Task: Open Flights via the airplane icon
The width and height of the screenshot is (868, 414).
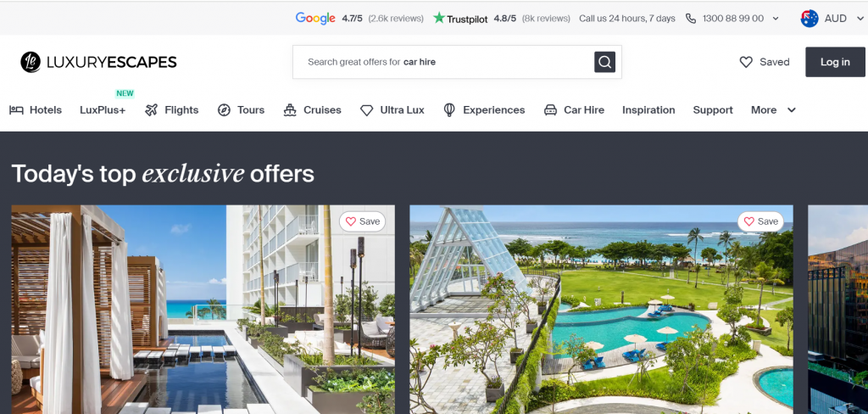Action: (151, 109)
